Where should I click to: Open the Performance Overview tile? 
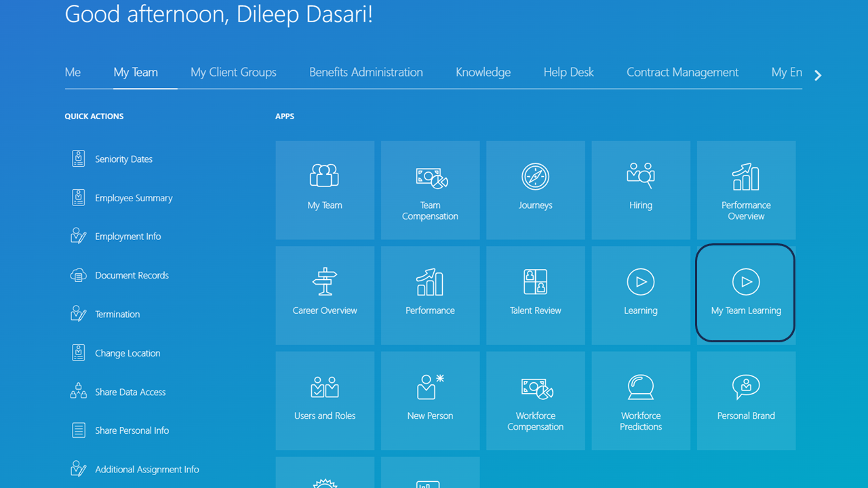point(746,190)
